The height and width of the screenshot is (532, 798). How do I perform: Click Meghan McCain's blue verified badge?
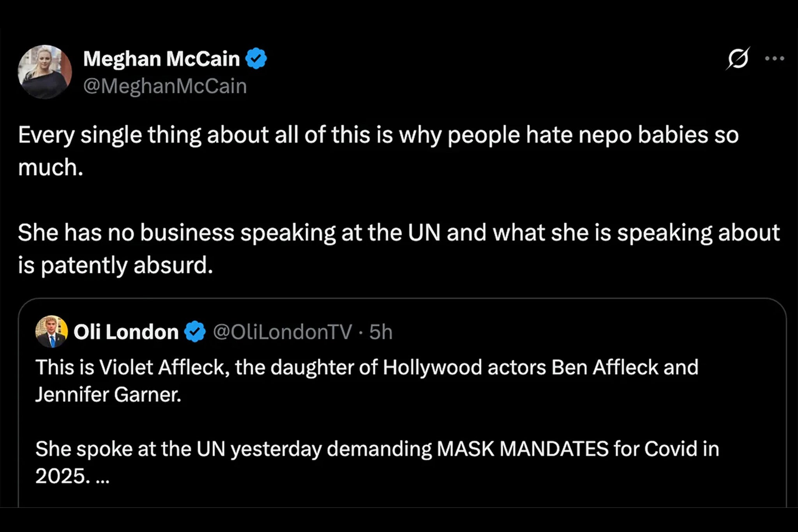coord(256,58)
